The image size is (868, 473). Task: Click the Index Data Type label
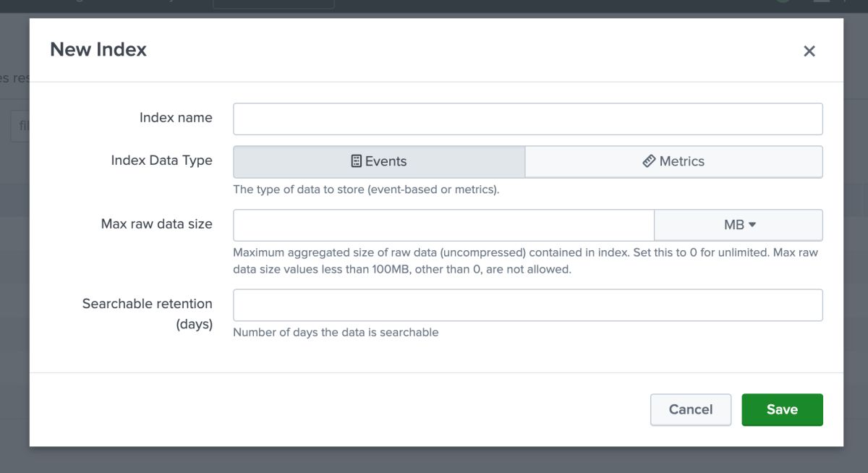coord(161,161)
